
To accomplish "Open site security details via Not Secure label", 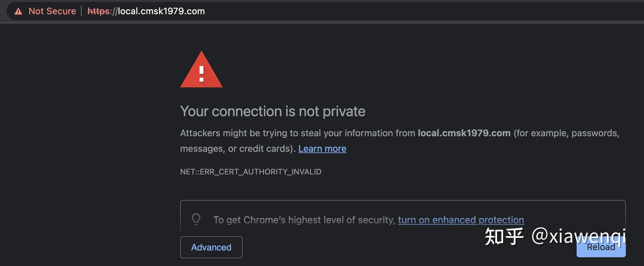I will click(x=52, y=11).
